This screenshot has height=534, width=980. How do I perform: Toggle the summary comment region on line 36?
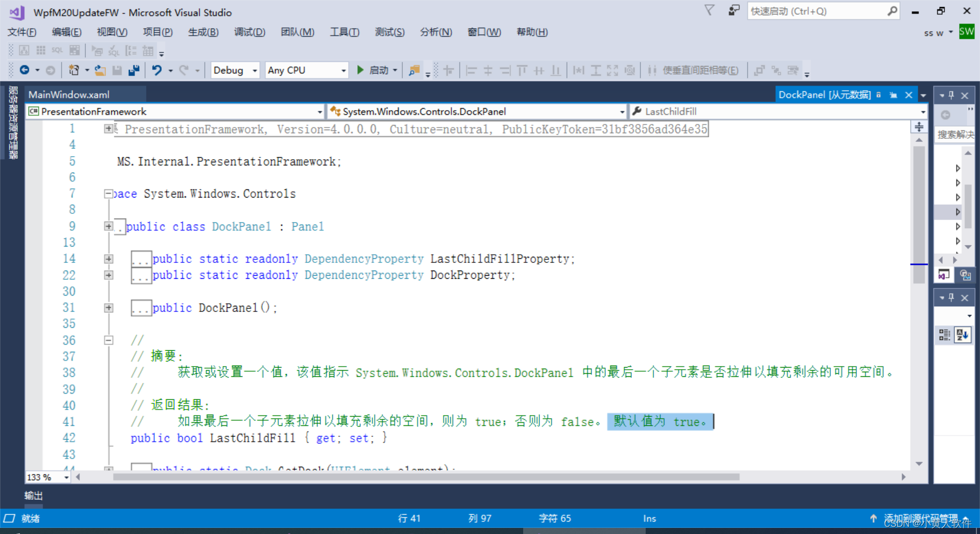[108, 340]
